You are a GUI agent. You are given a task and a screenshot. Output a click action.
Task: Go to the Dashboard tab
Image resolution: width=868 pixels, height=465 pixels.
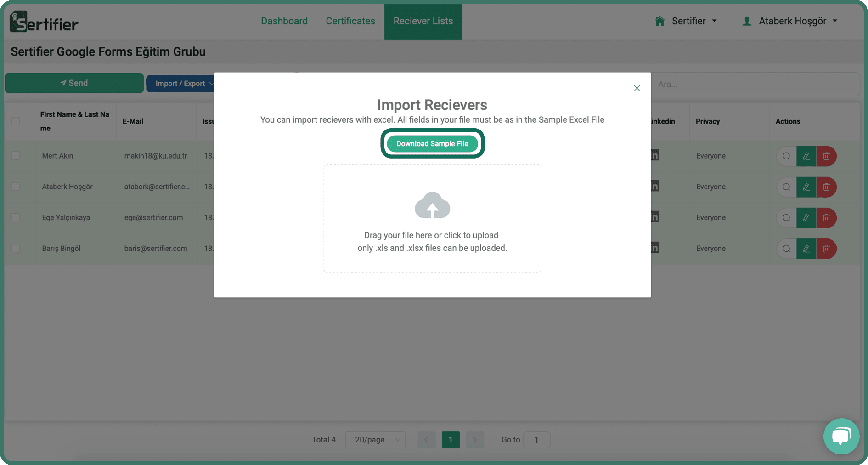click(x=284, y=21)
